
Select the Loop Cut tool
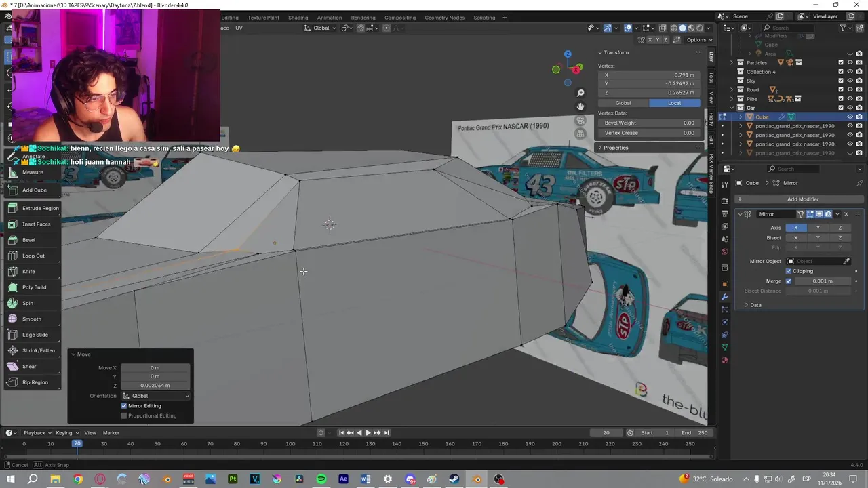pos(33,256)
